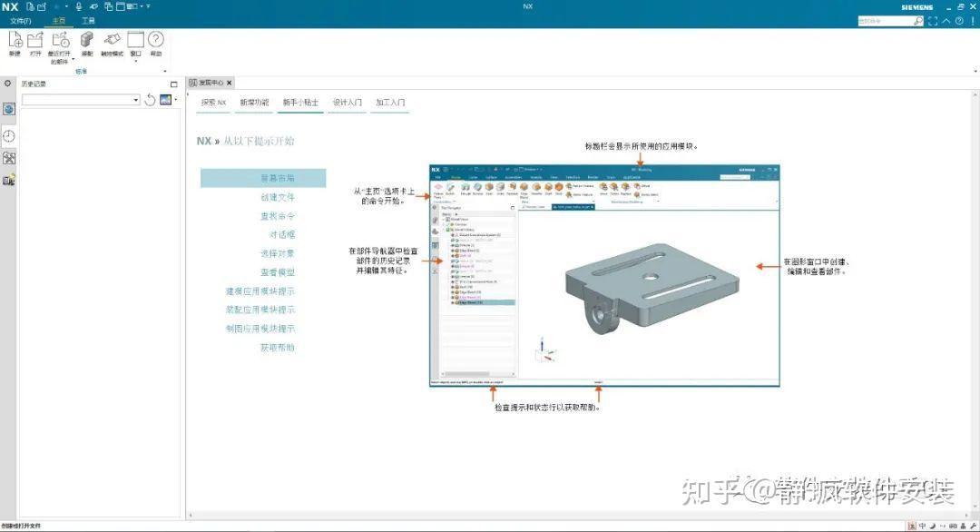Open the Recently Opened Parts dropdown arrow
Screen dimensions: 980x532
point(73,60)
